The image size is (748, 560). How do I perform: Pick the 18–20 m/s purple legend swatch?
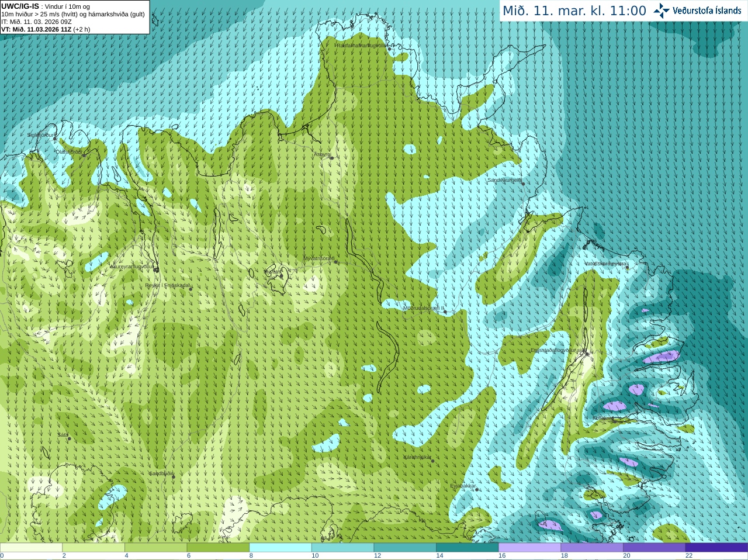pos(592,548)
